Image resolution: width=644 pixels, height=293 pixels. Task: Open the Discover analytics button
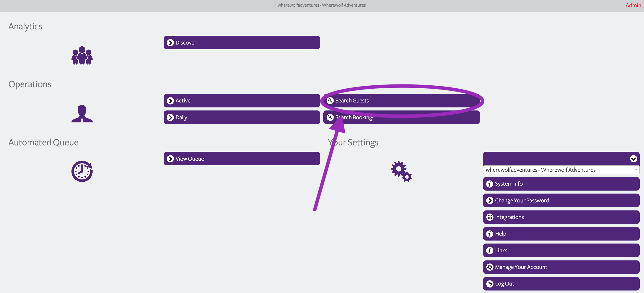click(x=242, y=42)
